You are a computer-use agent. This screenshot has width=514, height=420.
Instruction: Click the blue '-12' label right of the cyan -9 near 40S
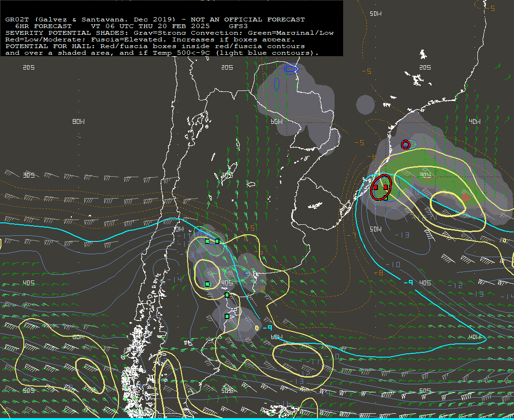(455, 285)
